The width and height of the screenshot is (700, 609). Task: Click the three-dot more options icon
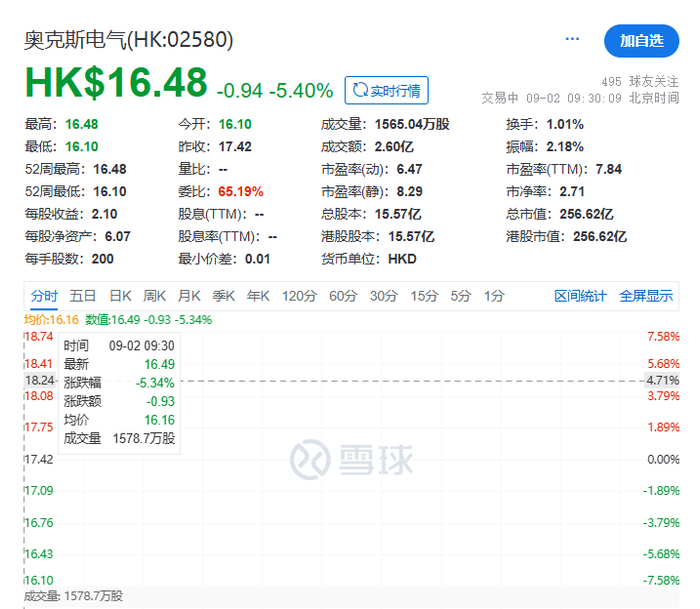pyautogui.click(x=572, y=39)
